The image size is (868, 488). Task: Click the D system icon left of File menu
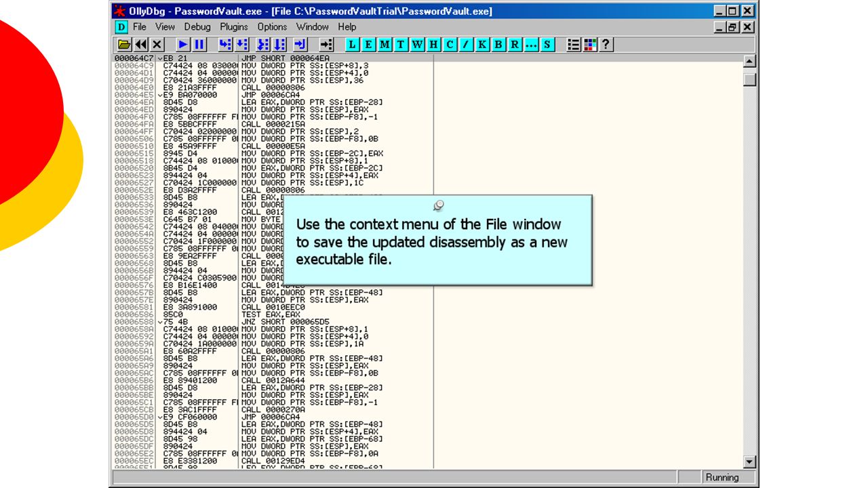[121, 27]
